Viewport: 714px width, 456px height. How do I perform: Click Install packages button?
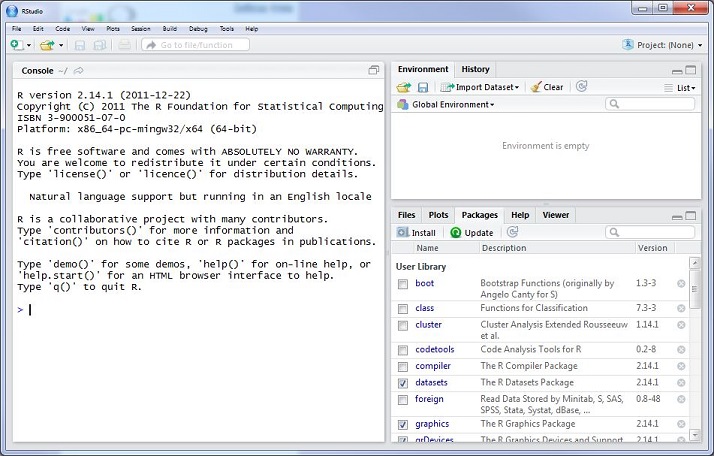pyautogui.click(x=416, y=233)
